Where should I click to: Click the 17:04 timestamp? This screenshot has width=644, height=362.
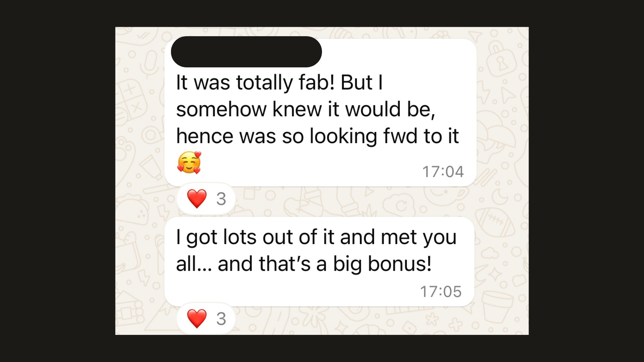pos(443,172)
